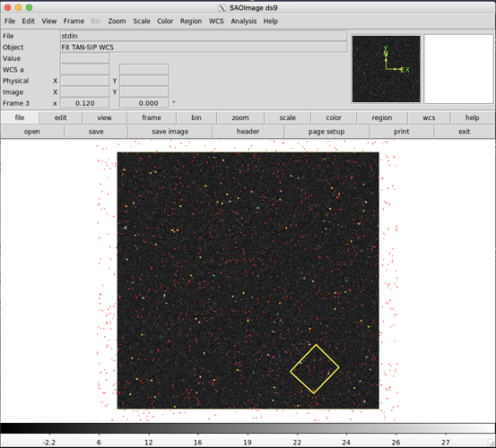Expand the Zoom menu
Image resolution: width=496 pixels, height=448 pixels.
117,22
